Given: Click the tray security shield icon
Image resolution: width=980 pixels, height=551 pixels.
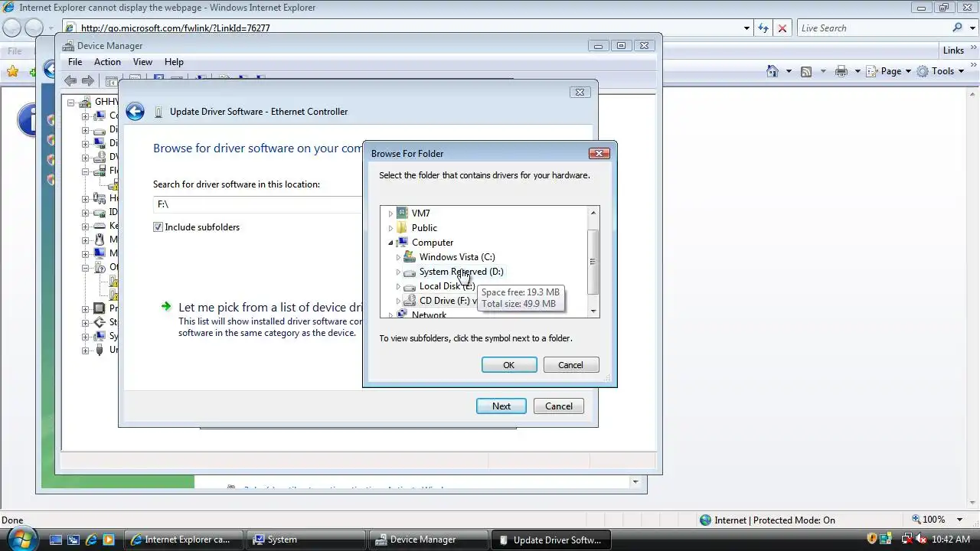Looking at the screenshot, I should [x=872, y=540].
